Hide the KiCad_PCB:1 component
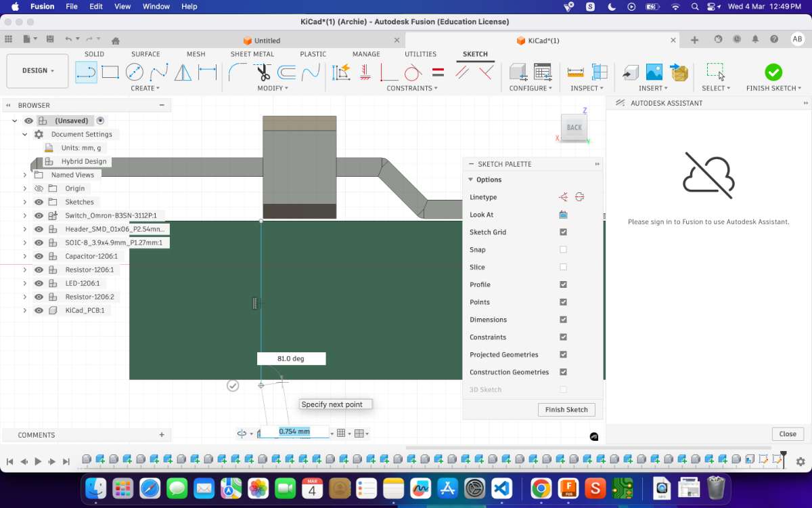Screen dimensions: 812x508 [x=39, y=310]
